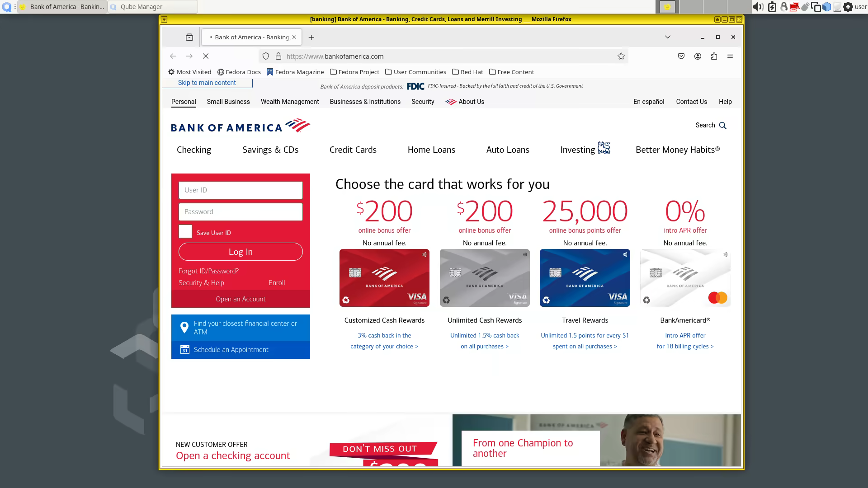Screen dimensions: 868x488
Task: Click the Bank of America logo
Action: [x=241, y=126]
